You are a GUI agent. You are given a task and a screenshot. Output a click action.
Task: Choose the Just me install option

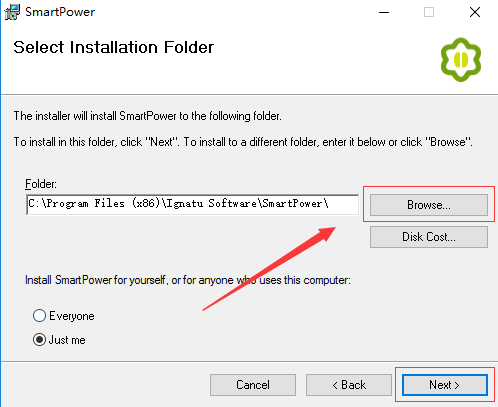click(39, 340)
